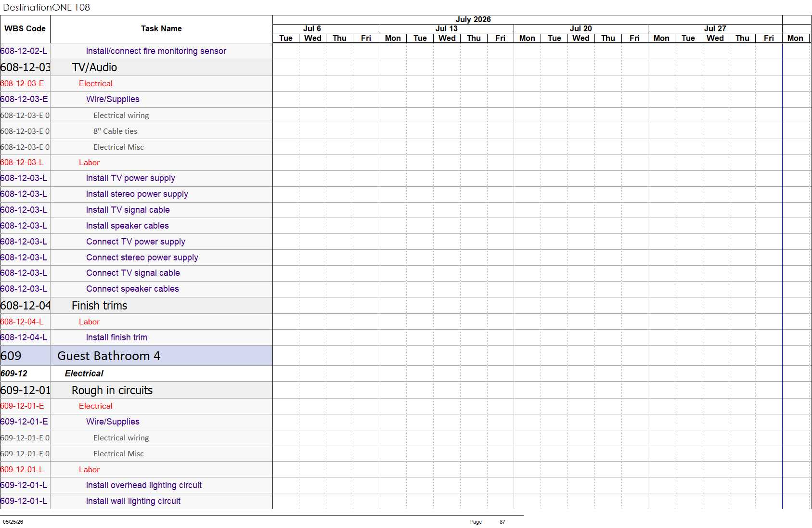Select 'Connect TV power supply' task
The width and height of the screenshot is (812, 528).
coord(136,242)
